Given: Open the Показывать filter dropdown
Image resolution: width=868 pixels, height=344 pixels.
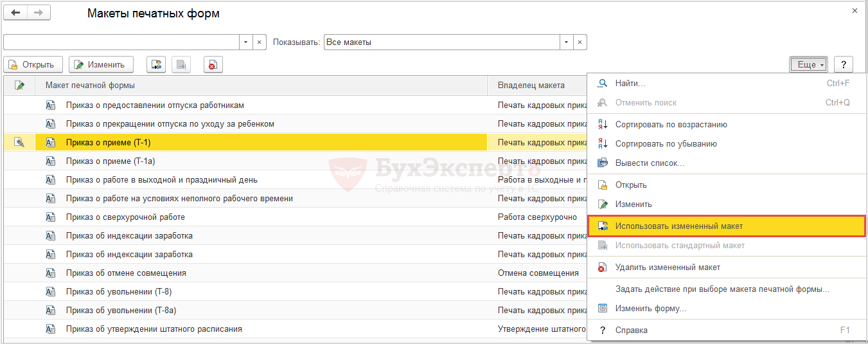Looking at the screenshot, I should (x=565, y=42).
